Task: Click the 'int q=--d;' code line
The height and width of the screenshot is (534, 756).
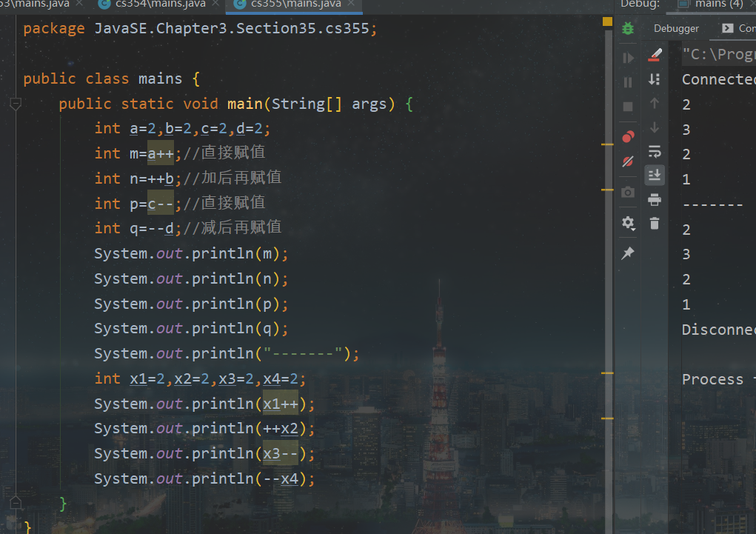Action: 138,228
